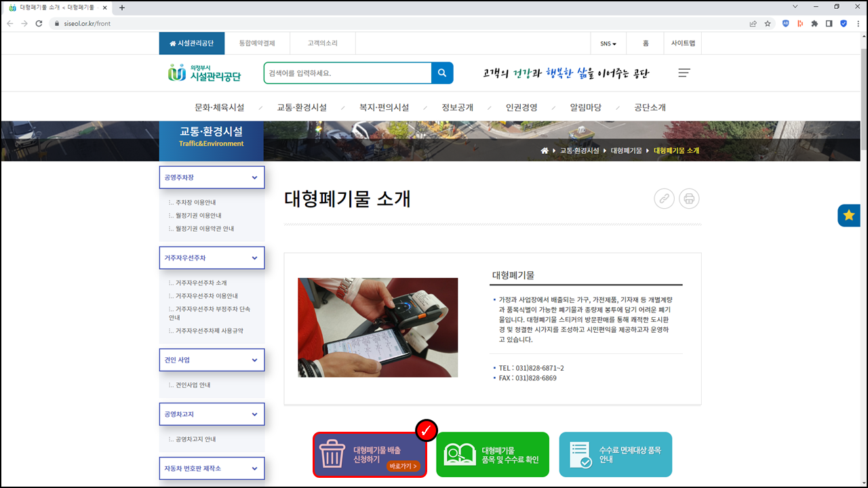868x488 pixels.
Task: Click the share page icon in address bar
Action: click(753, 23)
